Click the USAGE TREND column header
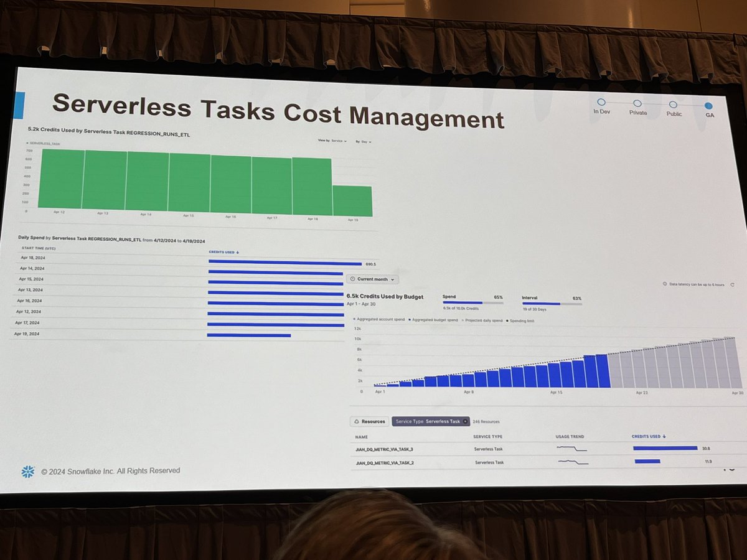747x560 pixels. (570, 437)
